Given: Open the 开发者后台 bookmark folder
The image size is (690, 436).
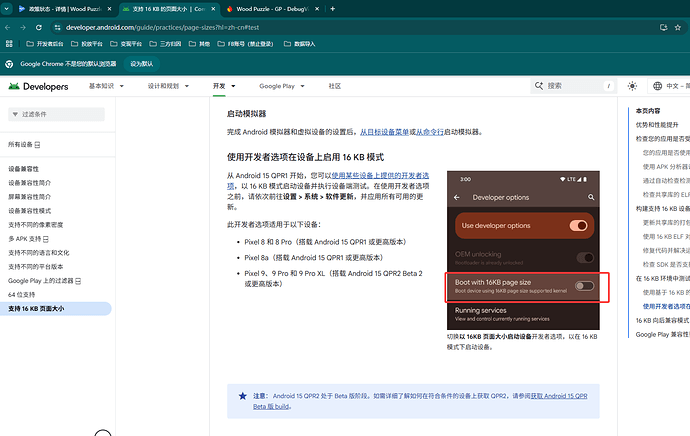Looking at the screenshot, I should (x=45, y=44).
